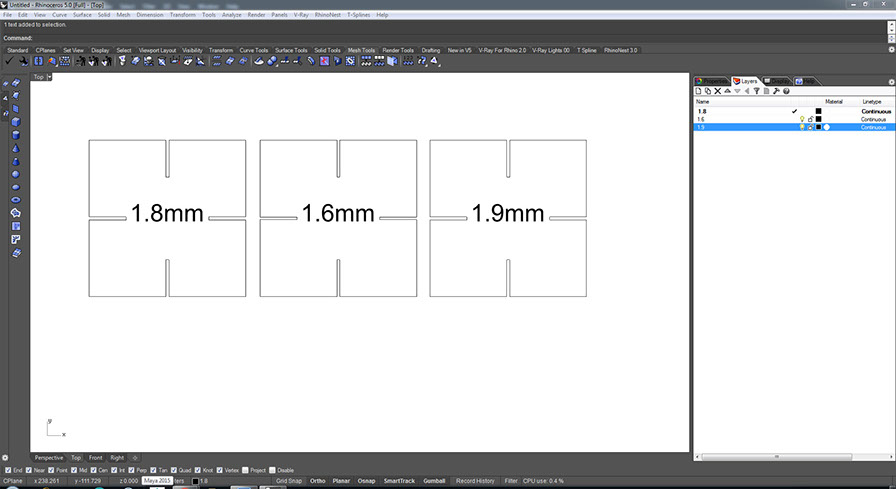Switch to the Perspective viewport tab
Image resolution: width=896 pixels, height=489 pixels.
pyautogui.click(x=49, y=458)
